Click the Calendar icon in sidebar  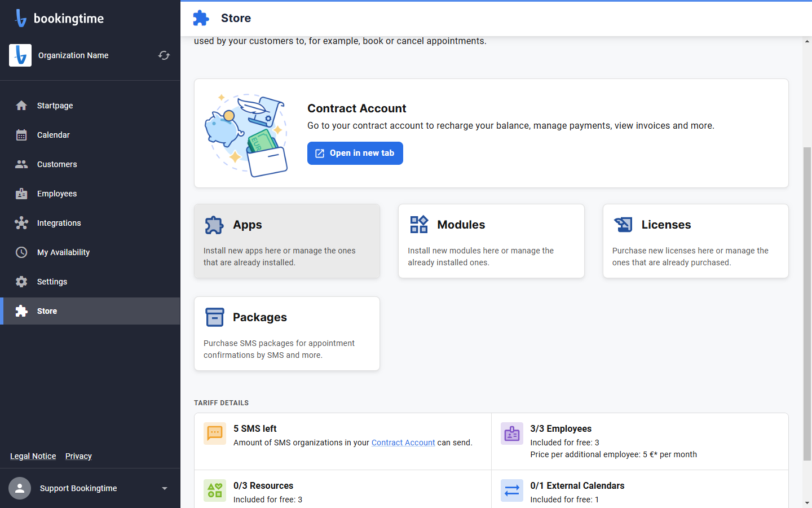(x=21, y=135)
